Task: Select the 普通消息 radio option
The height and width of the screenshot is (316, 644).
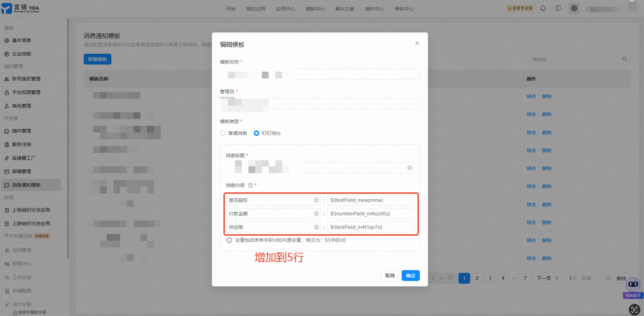Action: pyautogui.click(x=223, y=133)
